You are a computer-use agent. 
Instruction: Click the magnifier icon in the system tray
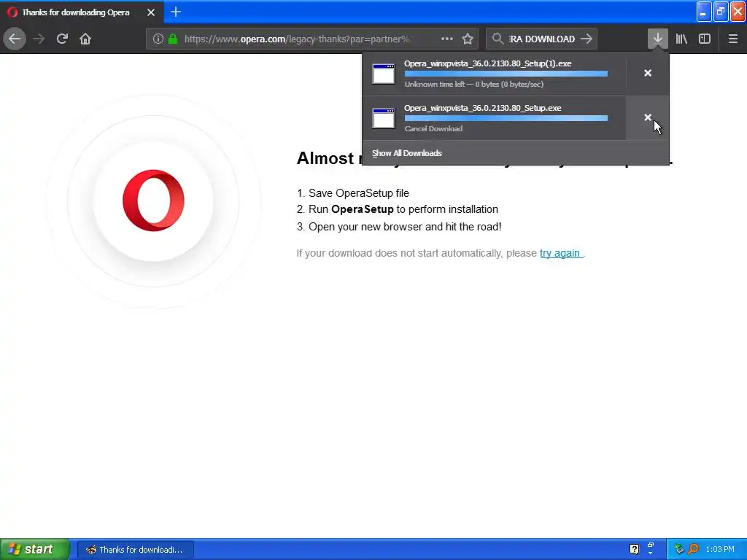(693, 550)
